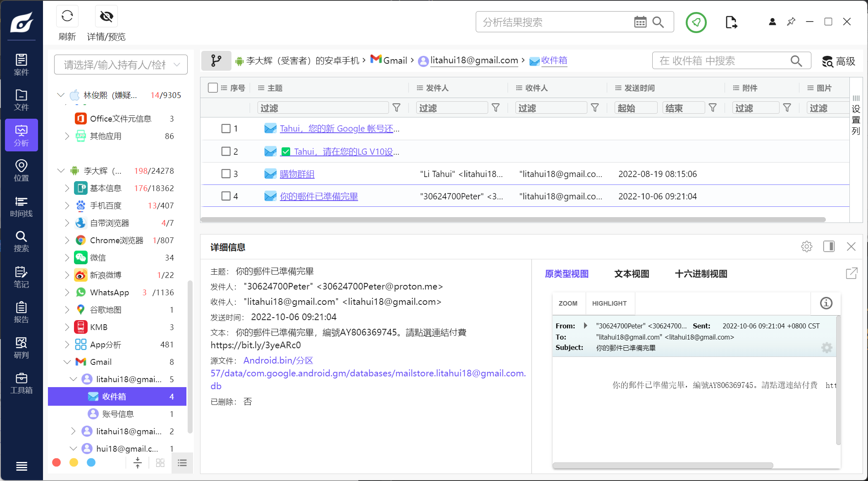868x481 pixels.
Task: Check the box for email row 4
Action: pyautogui.click(x=226, y=196)
